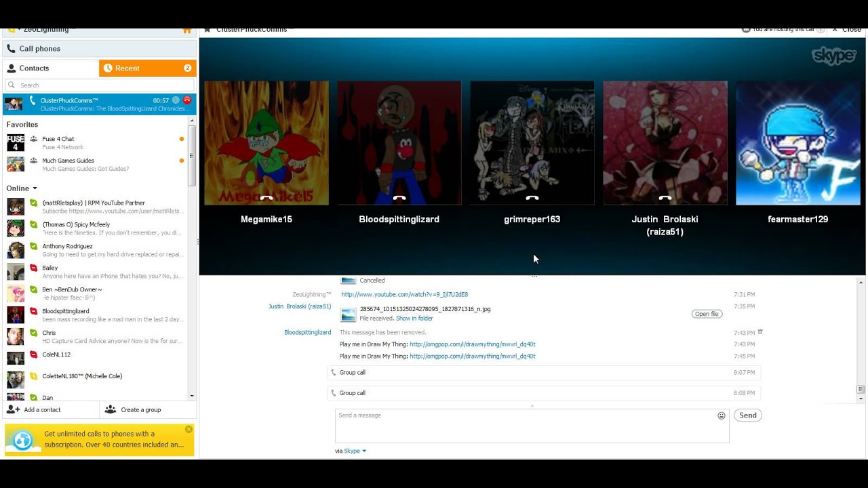The height and width of the screenshot is (488, 868).
Task: Click Bloodspittinglizard call thumbnail
Action: click(x=399, y=143)
